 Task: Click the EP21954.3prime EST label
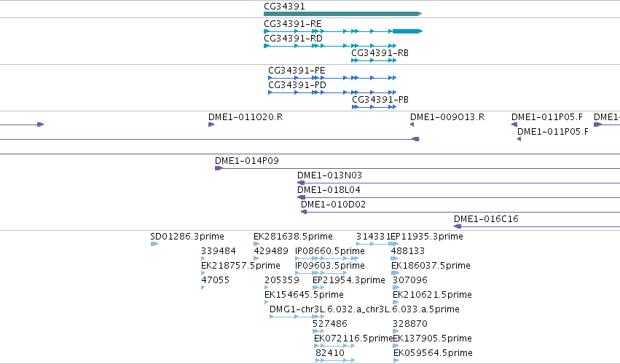(x=349, y=280)
